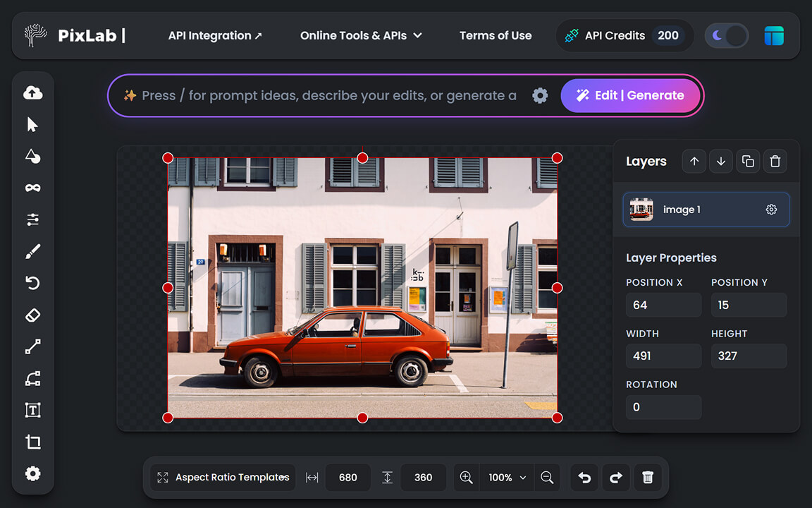Select the arrow selection tool
Viewport: 812px width, 508px height.
click(32, 124)
